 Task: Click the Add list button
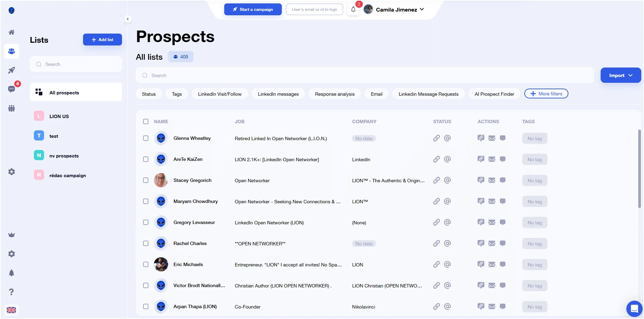click(x=102, y=40)
